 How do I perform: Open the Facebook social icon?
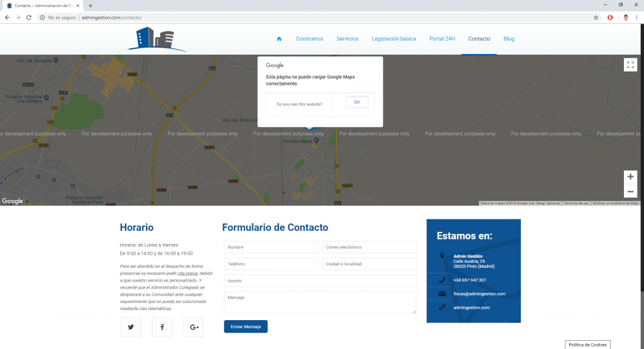click(x=162, y=327)
